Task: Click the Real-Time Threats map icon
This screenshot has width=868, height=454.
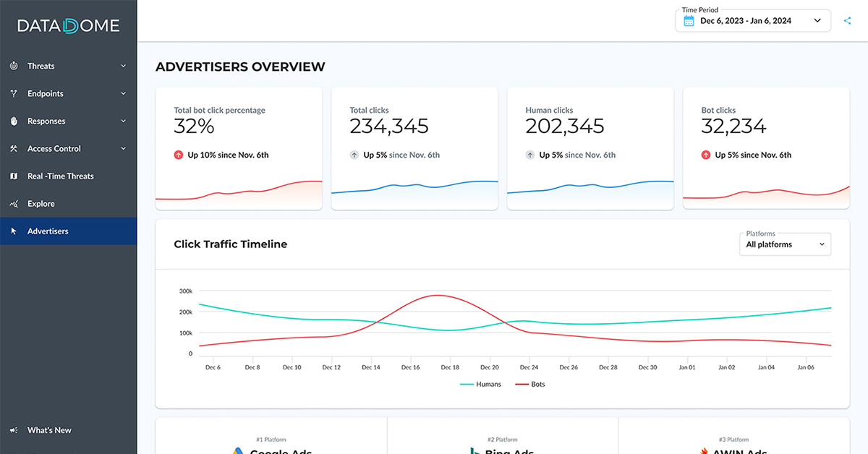Action: tap(14, 176)
